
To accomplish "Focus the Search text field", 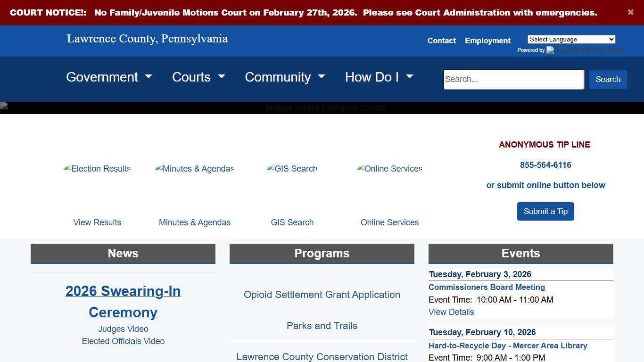I will 513,80.
